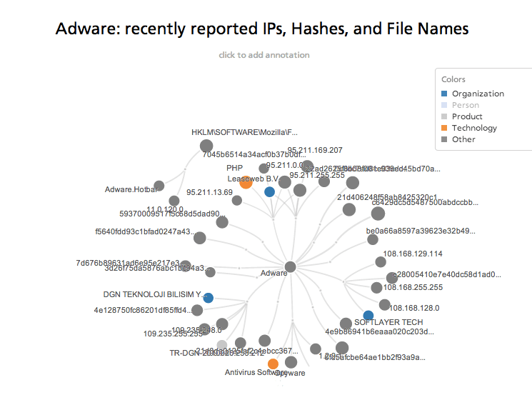Click the 95.211.13.69 IP node
The width and height of the screenshot is (532, 405).
point(237,200)
